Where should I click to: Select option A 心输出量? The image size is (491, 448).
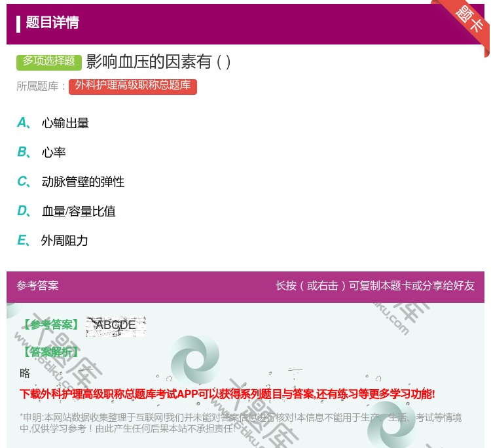click(x=65, y=123)
